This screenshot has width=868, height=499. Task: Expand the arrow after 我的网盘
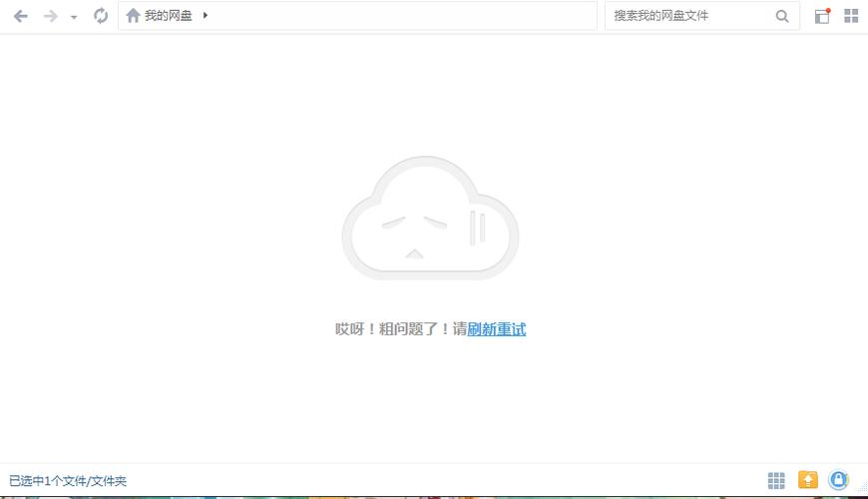click(206, 16)
